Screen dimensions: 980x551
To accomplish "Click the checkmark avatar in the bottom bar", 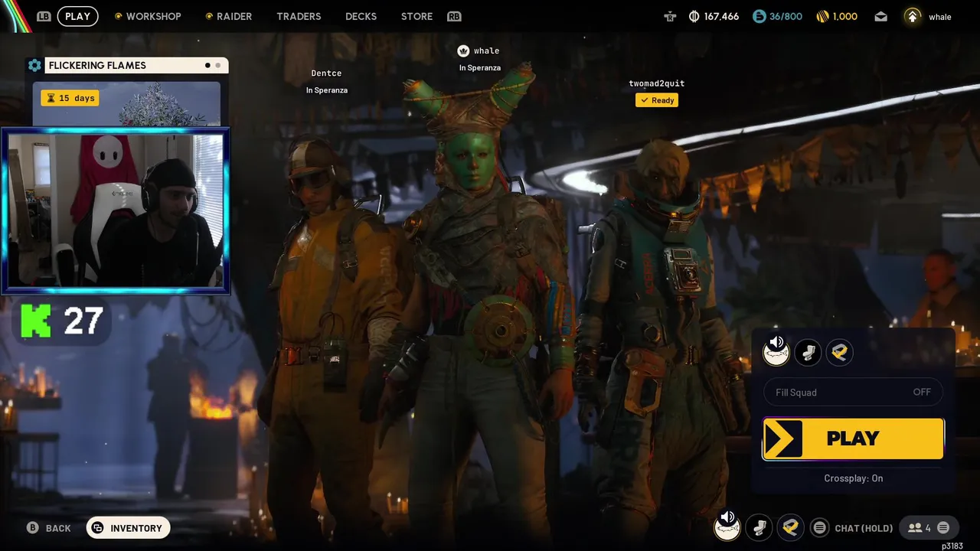I will pos(790,527).
